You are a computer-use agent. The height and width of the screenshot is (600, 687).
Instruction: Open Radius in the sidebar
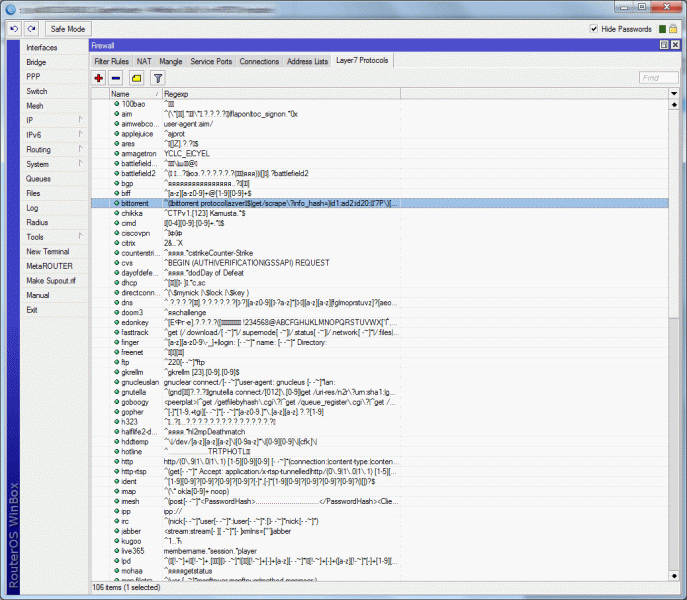point(37,222)
